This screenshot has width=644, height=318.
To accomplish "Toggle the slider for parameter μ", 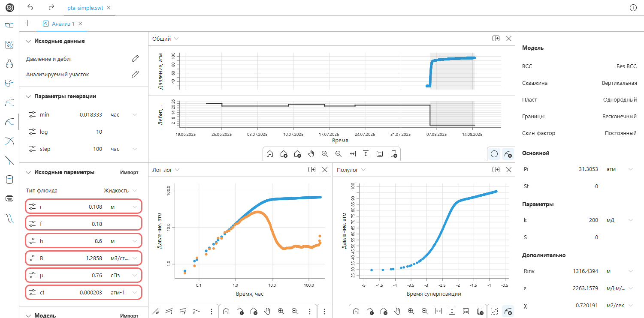I will 33,276.
